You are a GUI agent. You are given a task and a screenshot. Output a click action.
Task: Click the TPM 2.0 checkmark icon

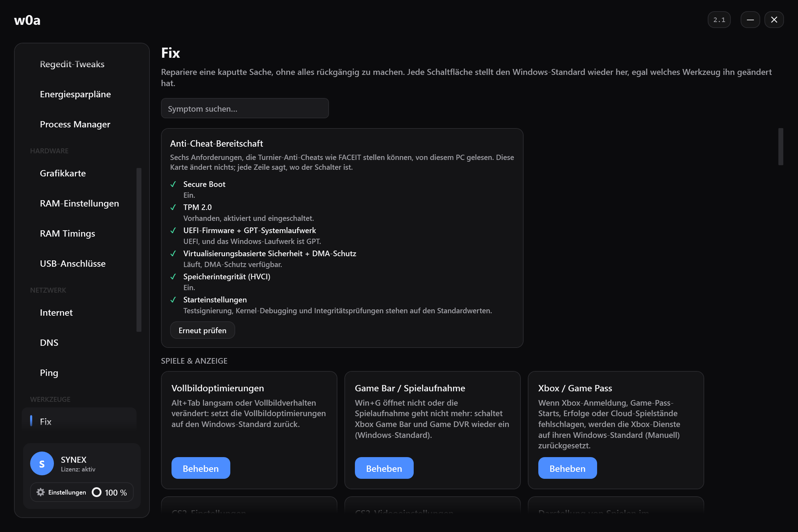[173, 207]
